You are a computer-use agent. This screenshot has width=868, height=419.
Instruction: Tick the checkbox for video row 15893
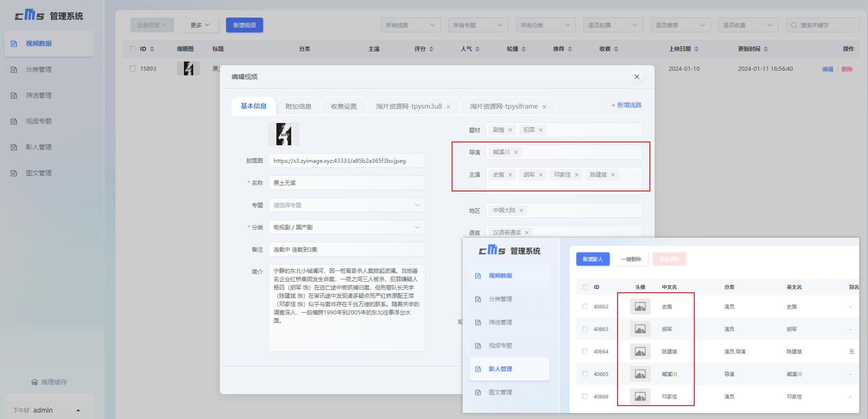click(x=133, y=68)
